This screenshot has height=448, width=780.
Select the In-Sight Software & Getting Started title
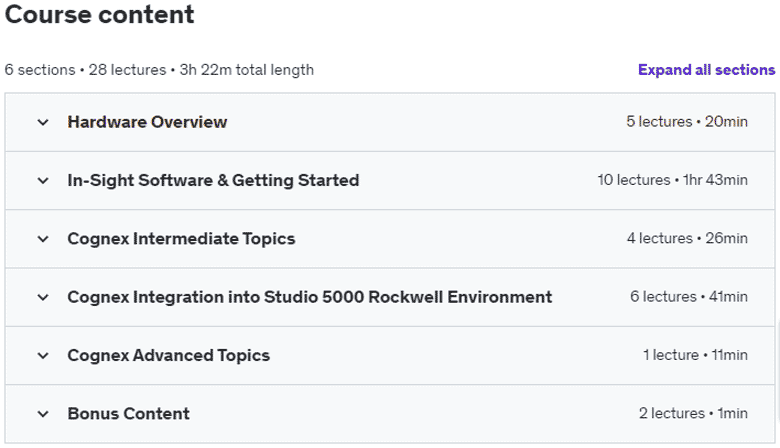tap(213, 180)
